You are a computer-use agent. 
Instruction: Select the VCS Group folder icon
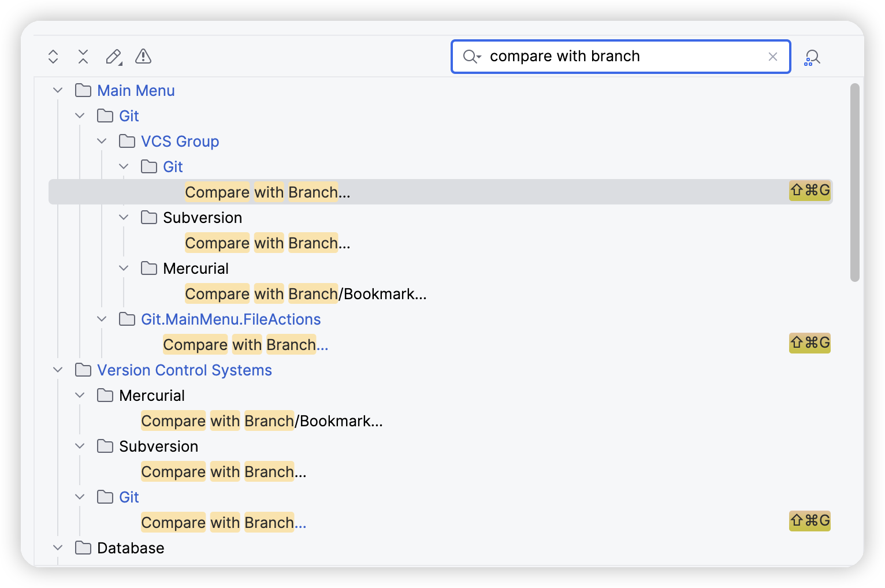click(x=127, y=142)
